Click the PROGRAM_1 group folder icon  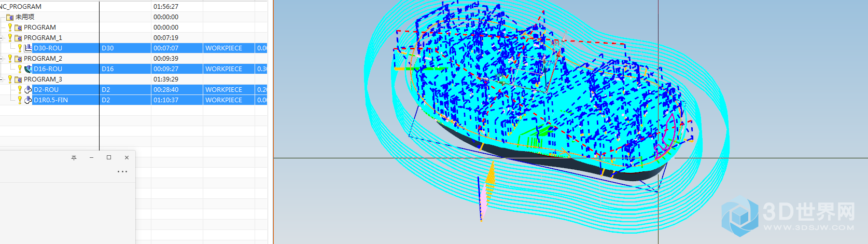[18, 38]
